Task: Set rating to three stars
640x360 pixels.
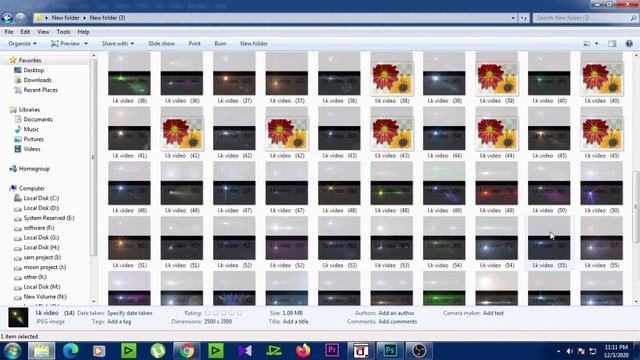Action: [x=224, y=313]
